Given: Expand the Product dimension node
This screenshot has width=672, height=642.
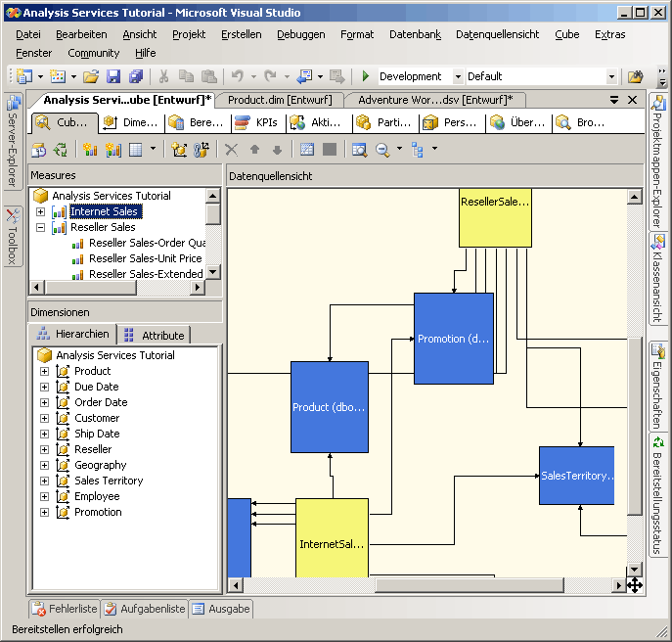Looking at the screenshot, I should pyautogui.click(x=45, y=371).
